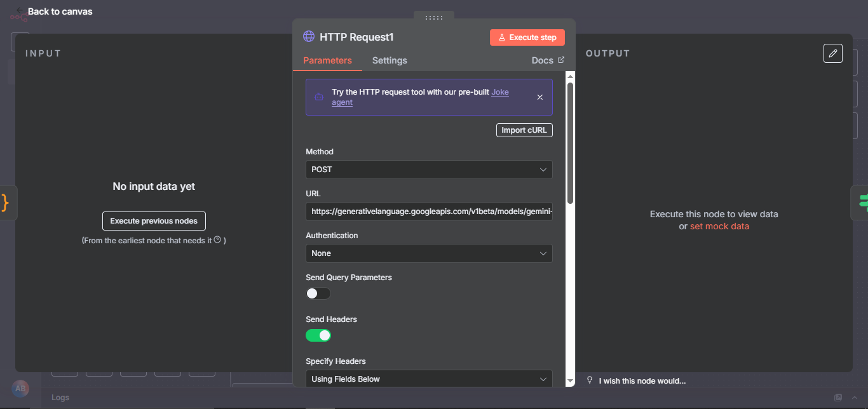
Task: Switch to the Settings tab
Action: [x=390, y=60]
